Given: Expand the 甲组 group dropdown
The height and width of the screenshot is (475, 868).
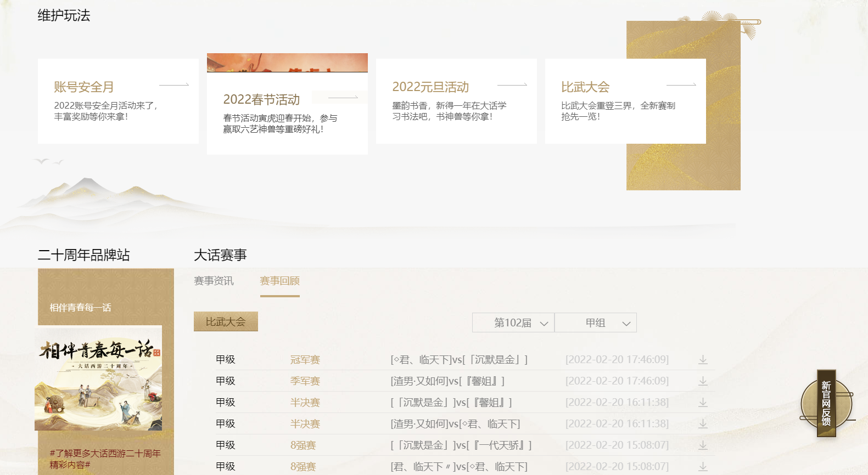Looking at the screenshot, I should 596,323.
